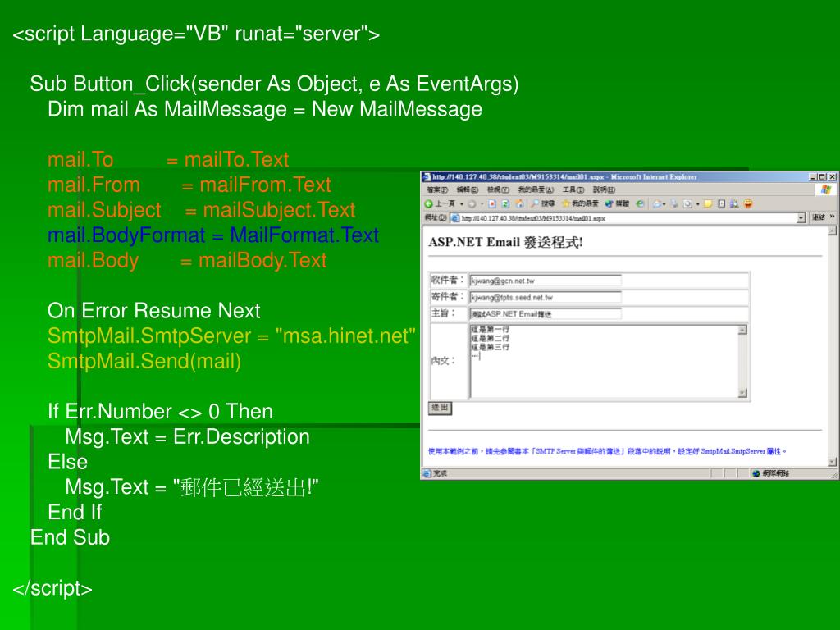The image size is (840, 630).
Task: Open the Favorites (我的最愛) menu
Action: (536, 189)
